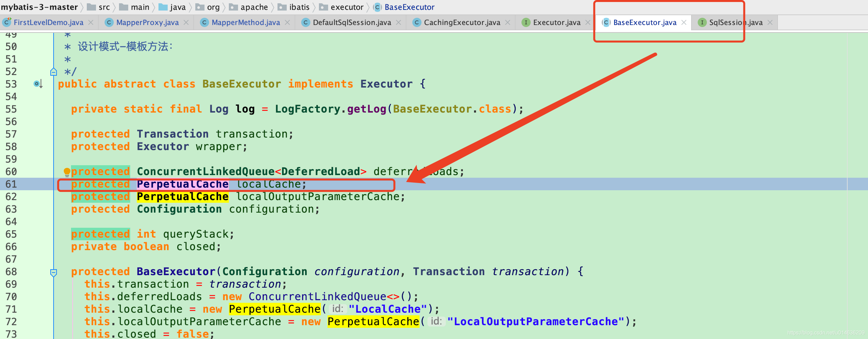Screen dimensions: 868x339
Task: Close the Executor.java tab
Action: (588, 23)
